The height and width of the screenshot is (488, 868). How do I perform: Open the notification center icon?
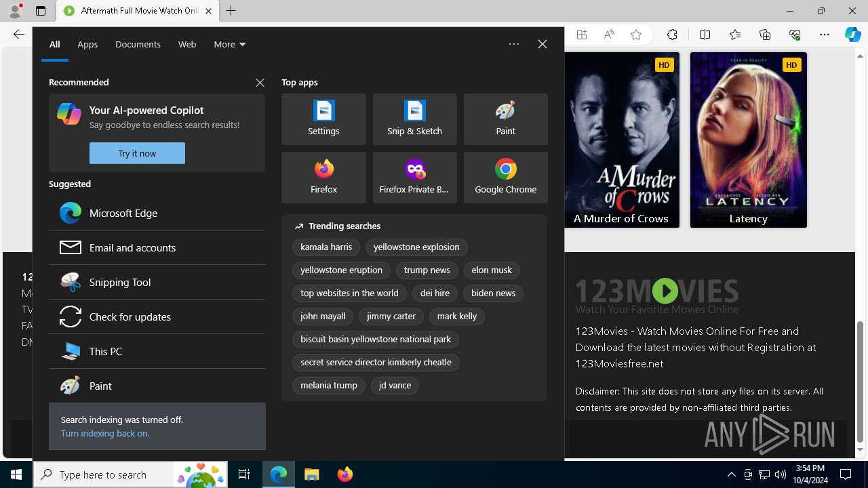point(846,474)
